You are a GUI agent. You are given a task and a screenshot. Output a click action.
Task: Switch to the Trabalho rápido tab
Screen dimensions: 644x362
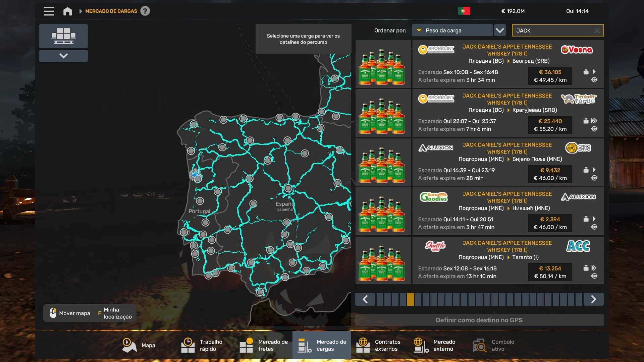pyautogui.click(x=201, y=345)
